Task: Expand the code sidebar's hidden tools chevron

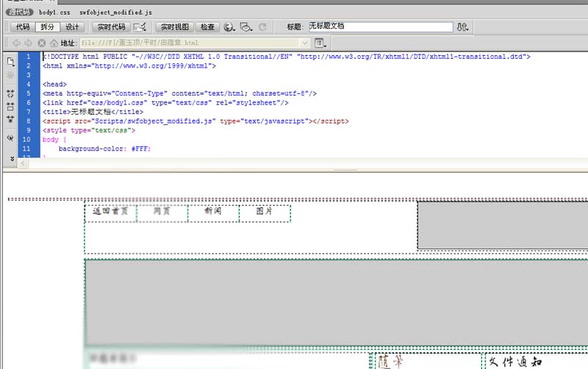Action: [12, 159]
